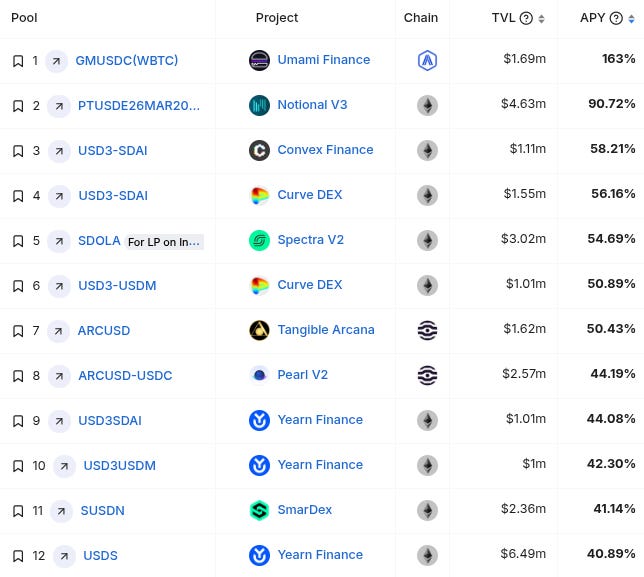Bookmark the SUSDN pool
The width and height of the screenshot is (644, 577).
(18, 511)
